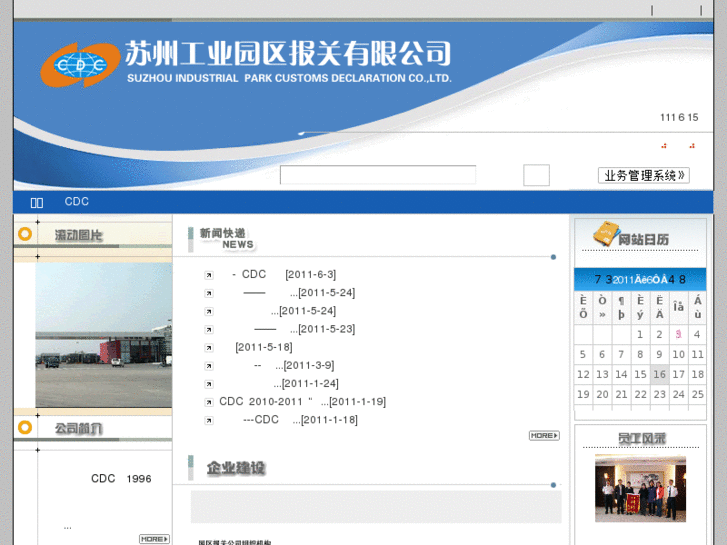Open the news item dated [2011-6-3]

(284, 275)
